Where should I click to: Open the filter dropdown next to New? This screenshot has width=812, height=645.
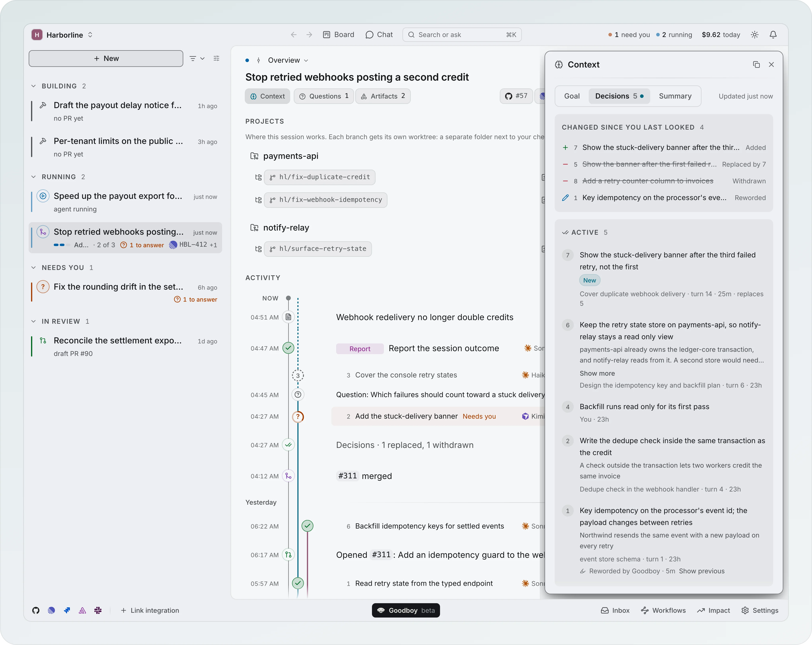tap(197, 58)
